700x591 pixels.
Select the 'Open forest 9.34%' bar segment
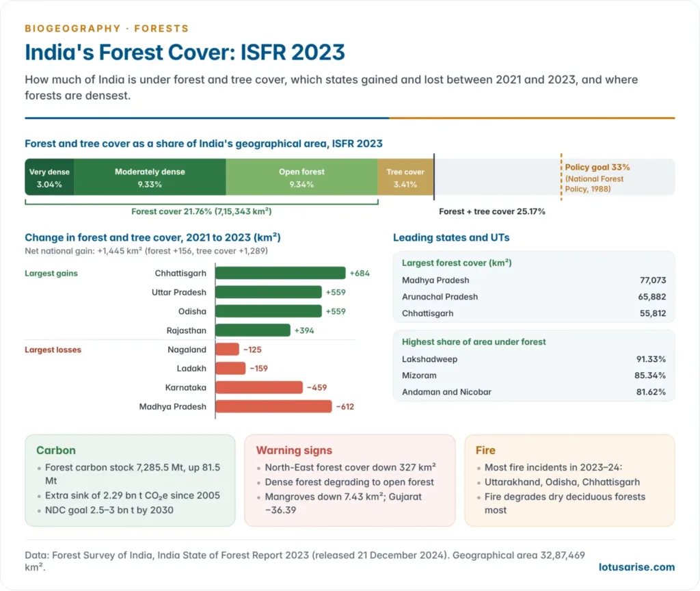pyautogui.click(x=301, y=177)
